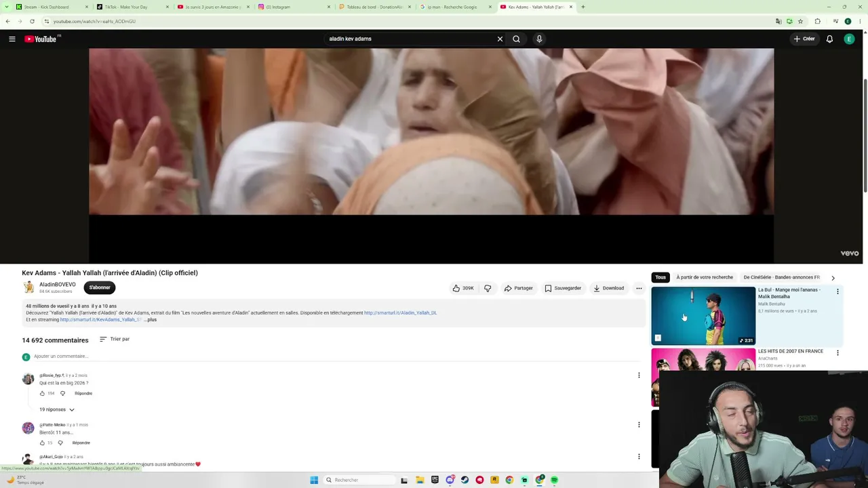Clear the YouTube search box text
The width and height of the screenshot is (868, 488).
500,39
